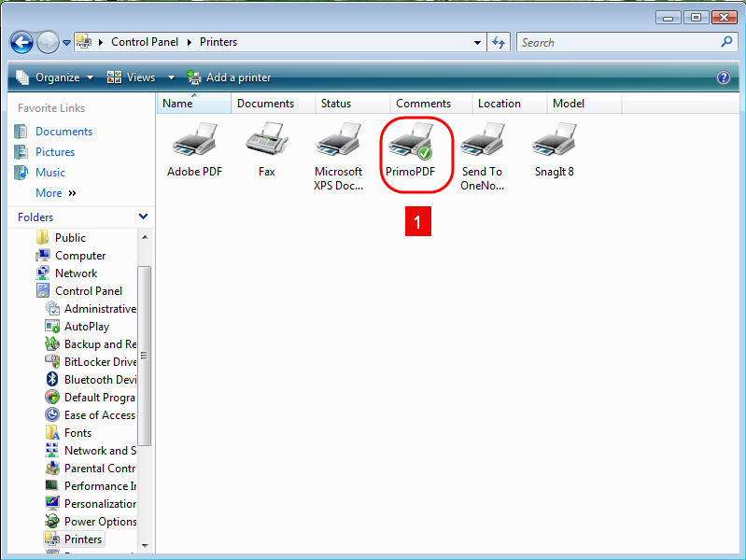Open the Pictures favorite link
This screenshot has height=560, width=746.
coord(55,152)
